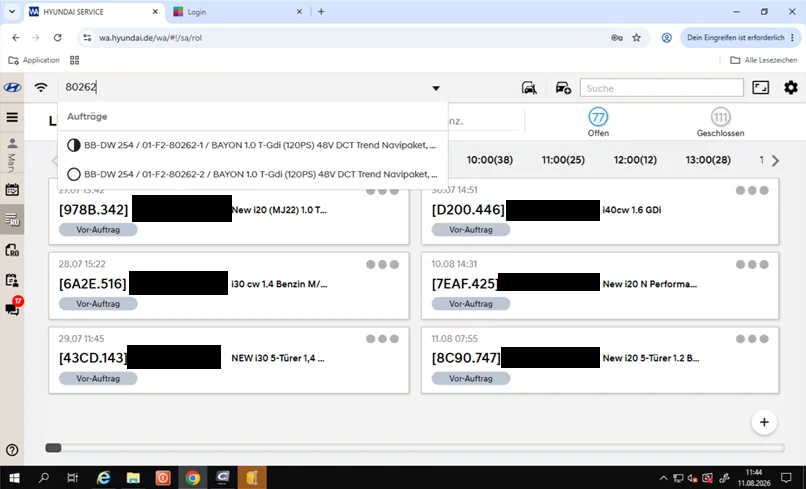Open chat messages with 17 badge
806x489 pixels.
point(12,307)
